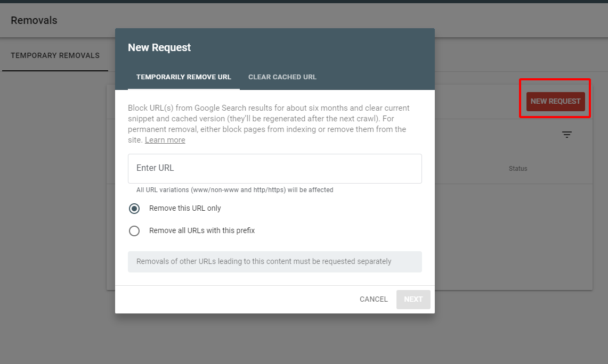Open the table filter icon
This screenshot has height=364, width=608.
[567, 135]
